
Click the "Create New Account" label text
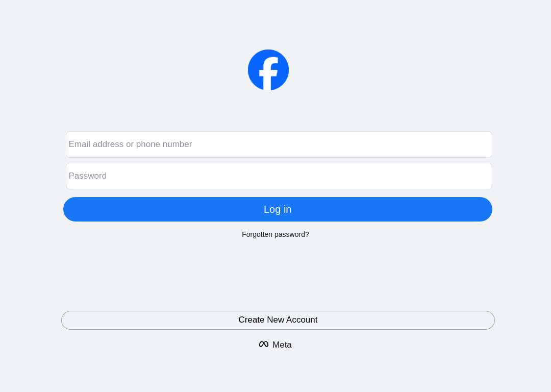click(x=278, y=320)
